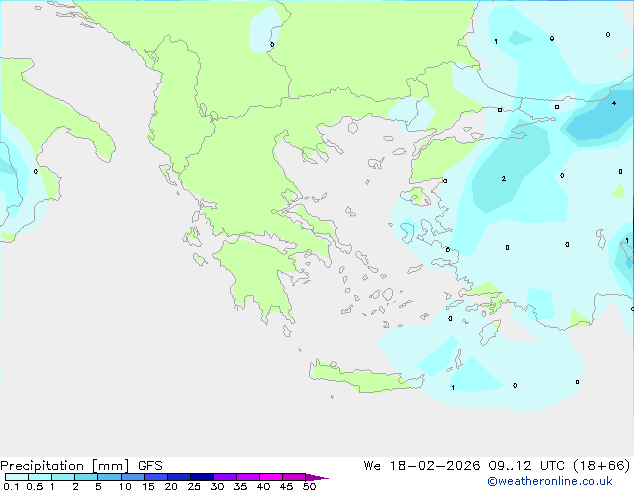Click the "(18+66)" forecast run text
Screen dimensions: 634x490
(602, 466)
